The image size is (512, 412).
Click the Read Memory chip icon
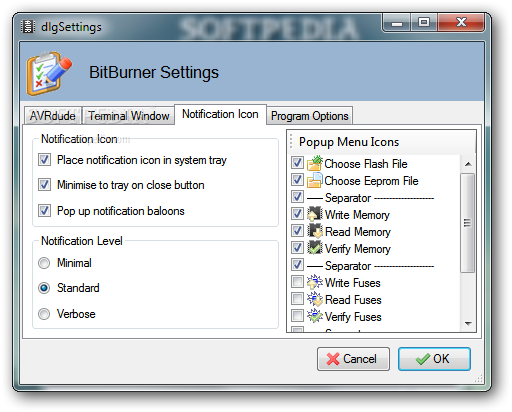315,231
